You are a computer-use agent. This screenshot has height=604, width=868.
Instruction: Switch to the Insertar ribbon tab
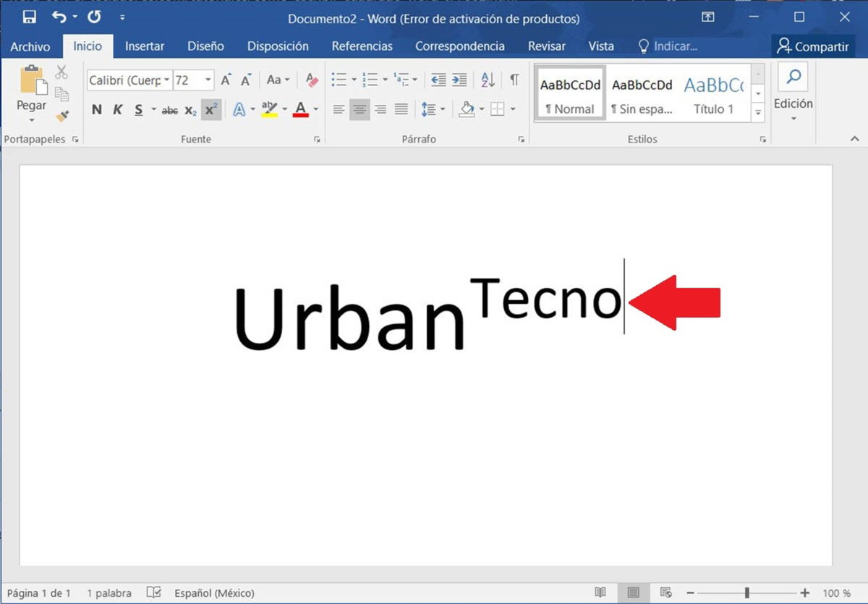coord(144,46)
